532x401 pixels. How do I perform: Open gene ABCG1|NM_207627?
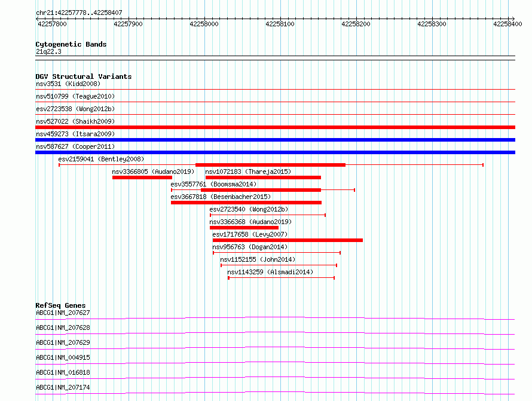point(63,313)
